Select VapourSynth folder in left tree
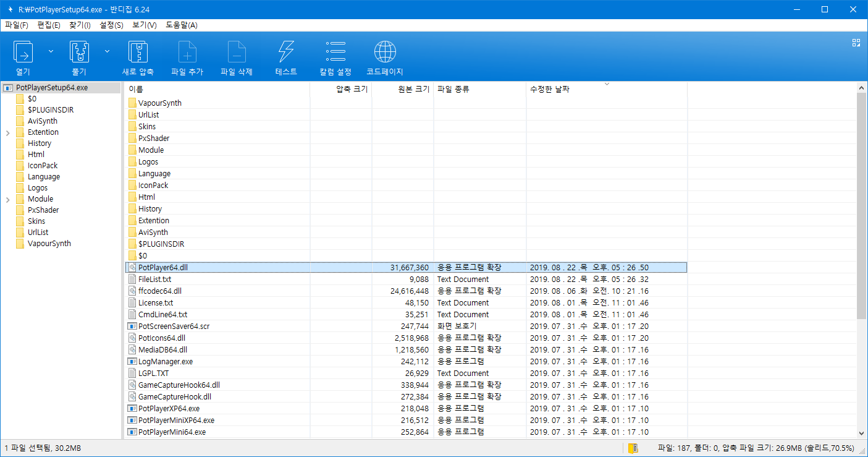Image resolution: width=868 pixels, height=457 pixels. tap(49, 244)
